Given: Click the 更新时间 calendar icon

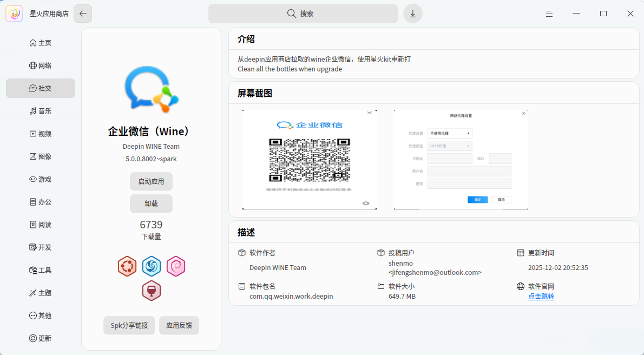Looking at the screenshot, I should 521,253.
